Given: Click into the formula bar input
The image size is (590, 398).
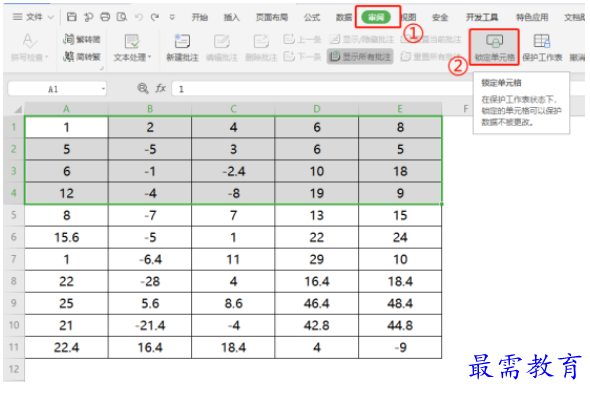Looking at the screenshot, I should pyautogui.click(x=322, y=89).
